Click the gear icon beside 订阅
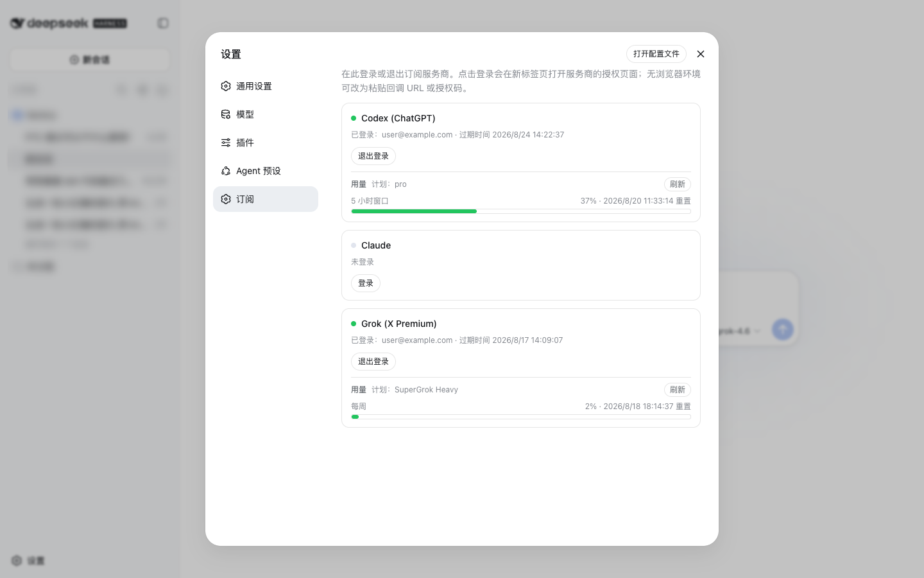Viewport: 924px width, 578px height. pyautogui.click(x=226, y=199)
